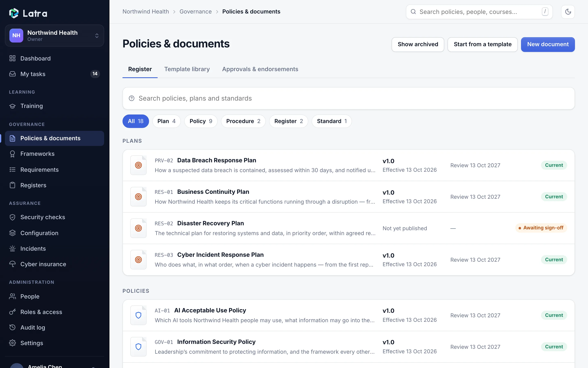Open Registers clipboard icon
588x368 pixels.
12,185
